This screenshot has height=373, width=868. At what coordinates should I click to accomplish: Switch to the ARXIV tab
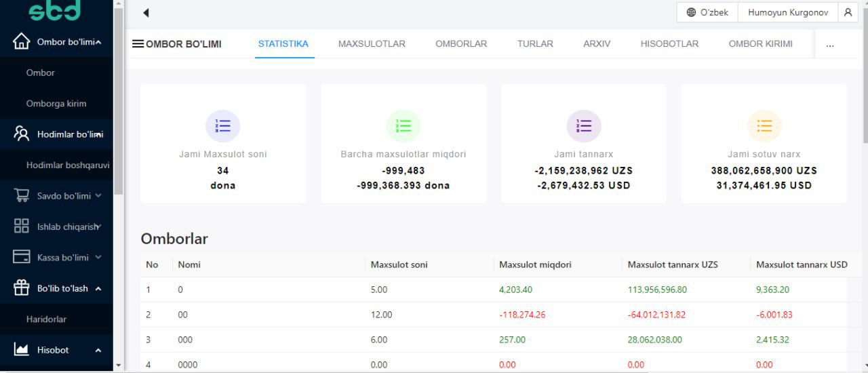click(597, 43)
